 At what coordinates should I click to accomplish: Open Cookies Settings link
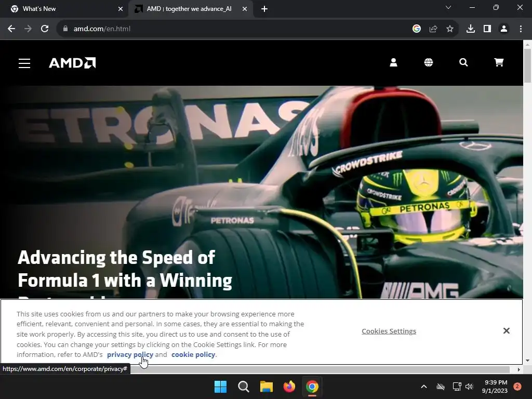[389, 331]
